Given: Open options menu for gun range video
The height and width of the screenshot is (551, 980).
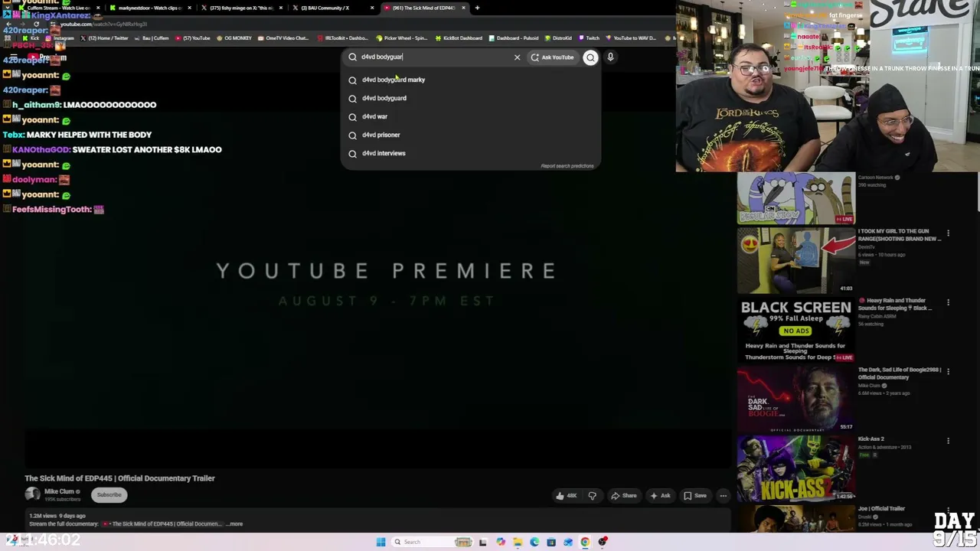Looking at the screenshot, I should click(x=948, y=233).
